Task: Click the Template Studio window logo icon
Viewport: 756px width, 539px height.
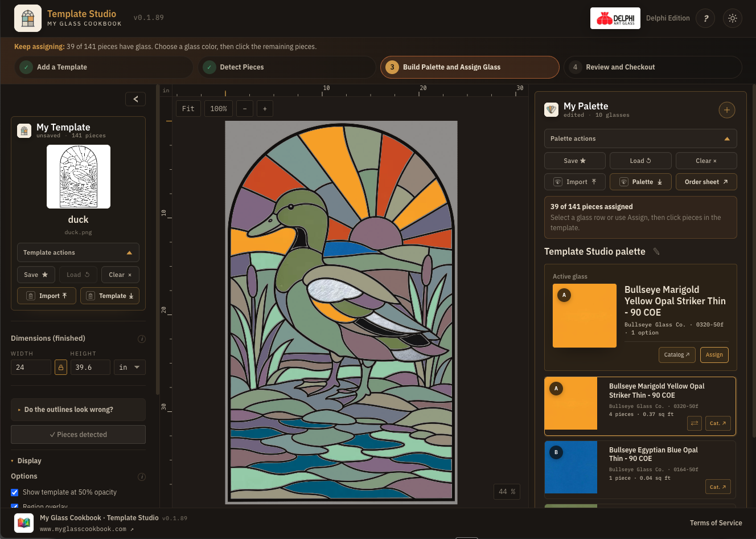Action: (x=28, y=18)
